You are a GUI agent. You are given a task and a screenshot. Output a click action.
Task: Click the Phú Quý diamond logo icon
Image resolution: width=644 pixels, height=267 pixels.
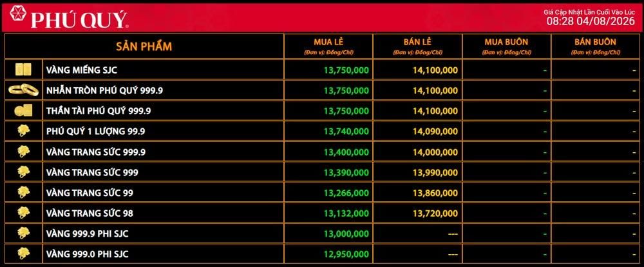pyautogui.click(x=17, y=14)
